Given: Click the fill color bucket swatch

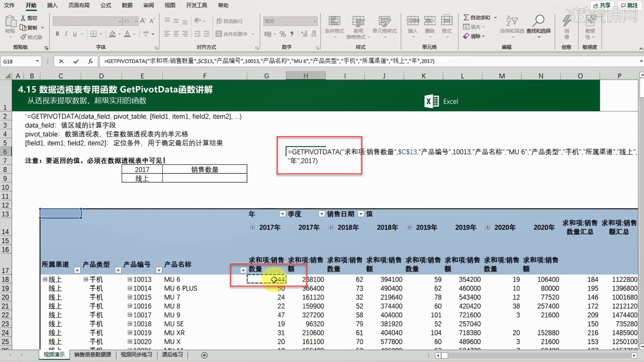Looking at the screenshot, I should pyautogui.click(x=112, y=34).
